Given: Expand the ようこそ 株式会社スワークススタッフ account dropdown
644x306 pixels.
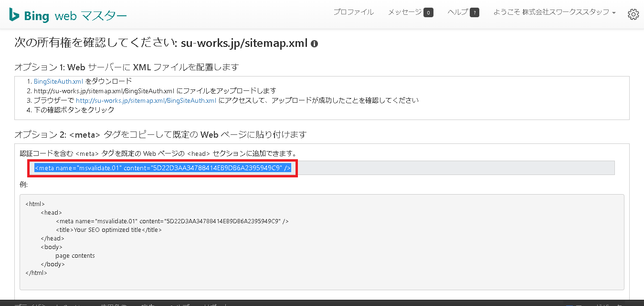Looking at the screenshot, I should [554, 12].
